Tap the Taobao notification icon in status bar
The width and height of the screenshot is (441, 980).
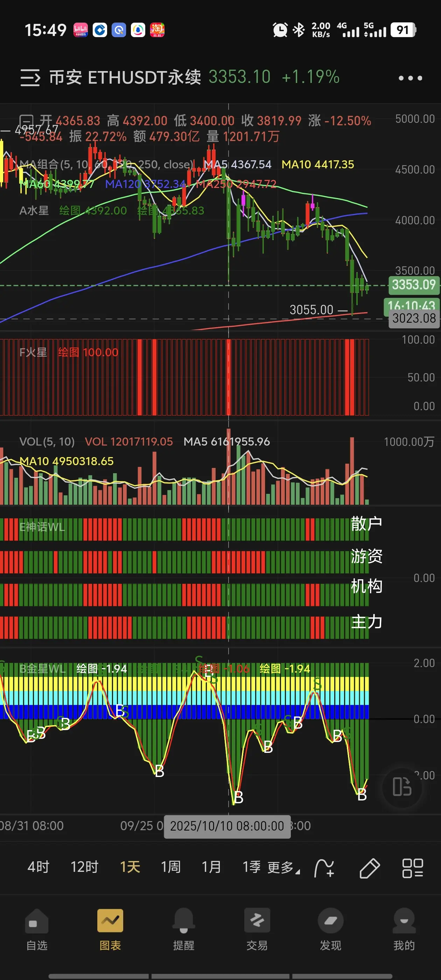(157, 30)
